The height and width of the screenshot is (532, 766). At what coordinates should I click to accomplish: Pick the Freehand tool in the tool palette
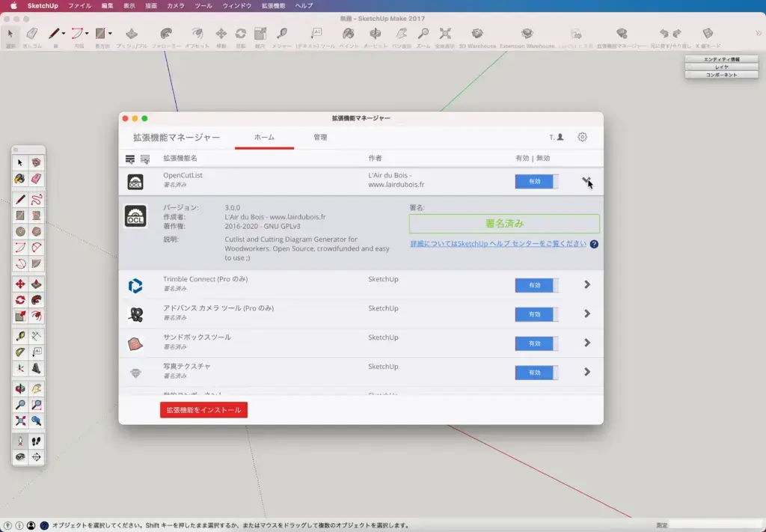point(36,199)
